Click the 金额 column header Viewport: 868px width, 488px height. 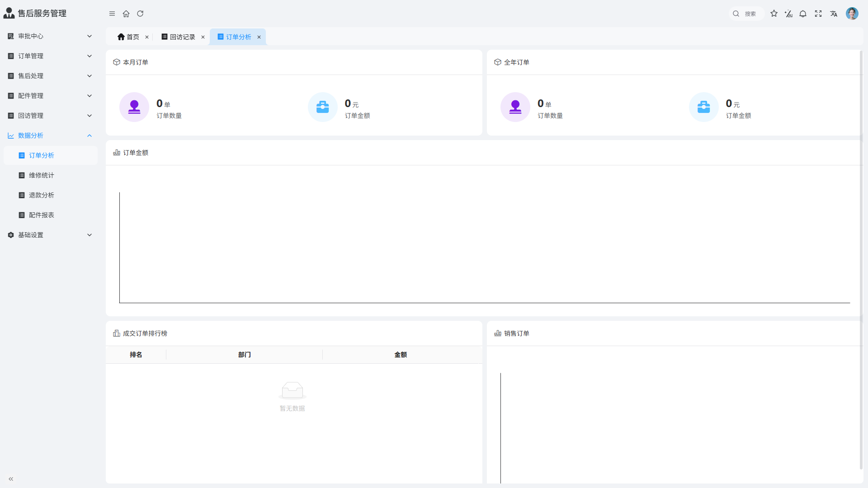coord(401,355)
